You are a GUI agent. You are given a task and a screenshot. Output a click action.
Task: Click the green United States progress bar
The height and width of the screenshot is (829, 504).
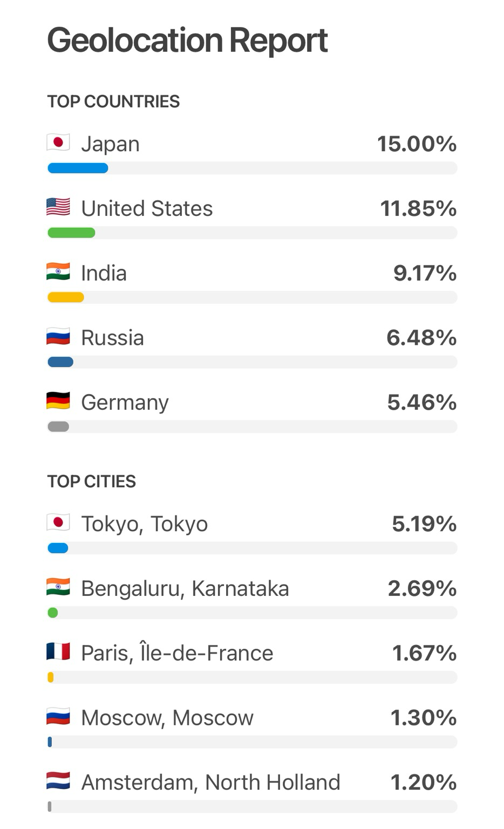(71, 233)
